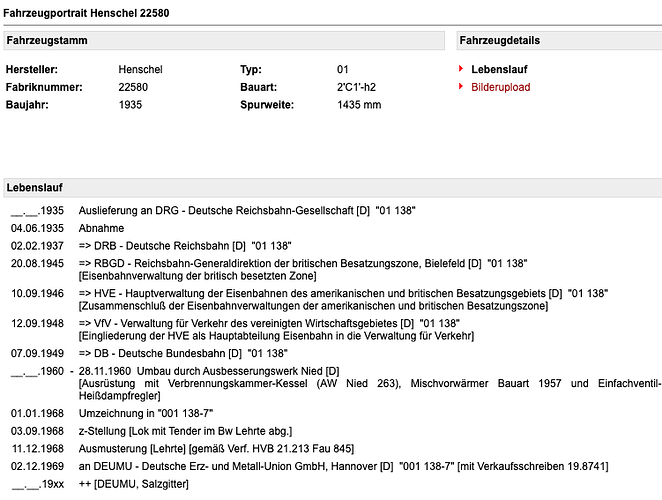662x500 pixels.
Task: Open the Bilderupload link
Action: (500, 87)
